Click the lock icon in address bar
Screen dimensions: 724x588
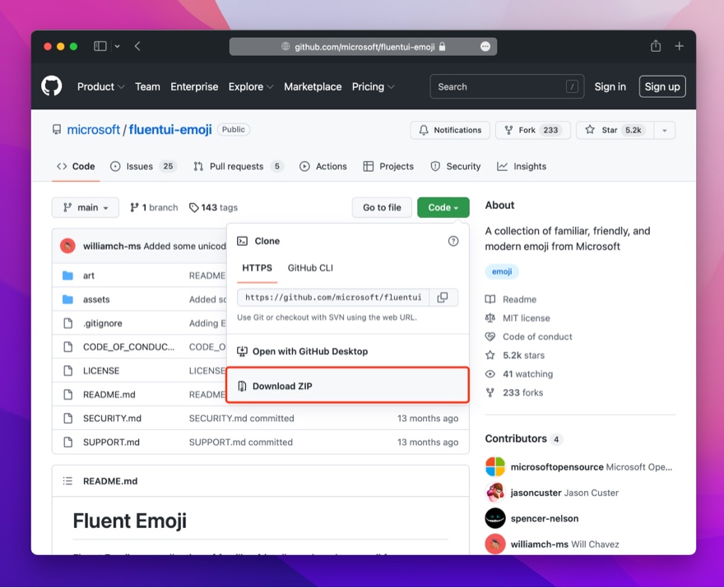click(442, 47)
